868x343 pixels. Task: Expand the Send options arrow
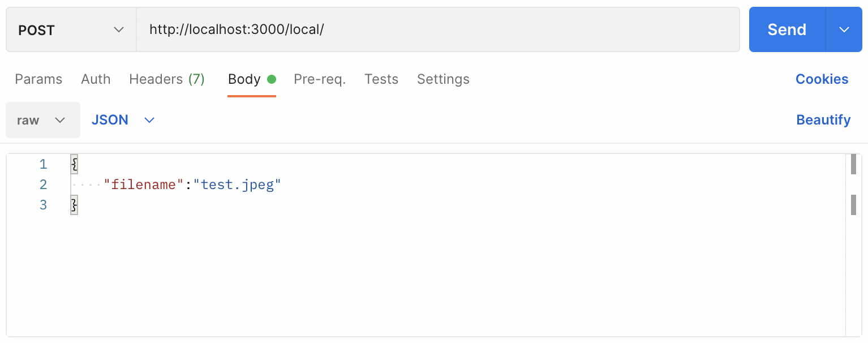coord(844,30)
